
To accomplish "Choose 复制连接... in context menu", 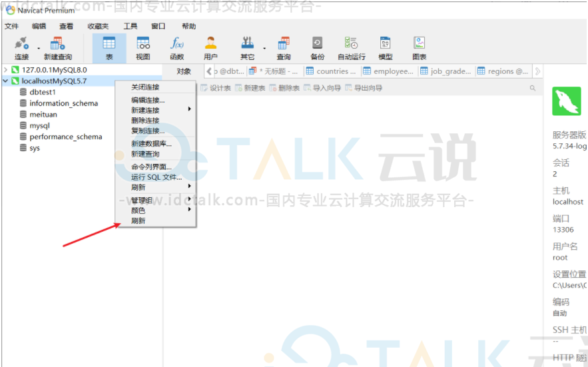I will (x=155, y=131).
